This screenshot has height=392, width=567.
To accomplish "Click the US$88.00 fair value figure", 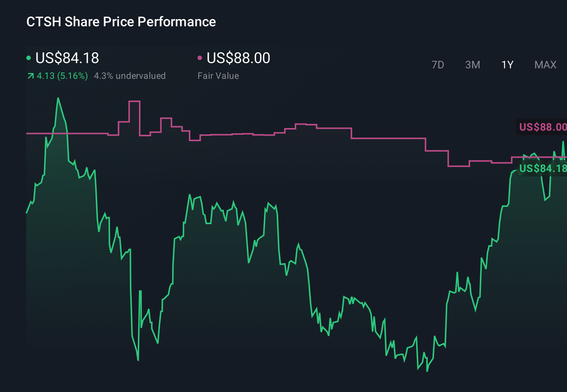I will [x=238, y=58].
